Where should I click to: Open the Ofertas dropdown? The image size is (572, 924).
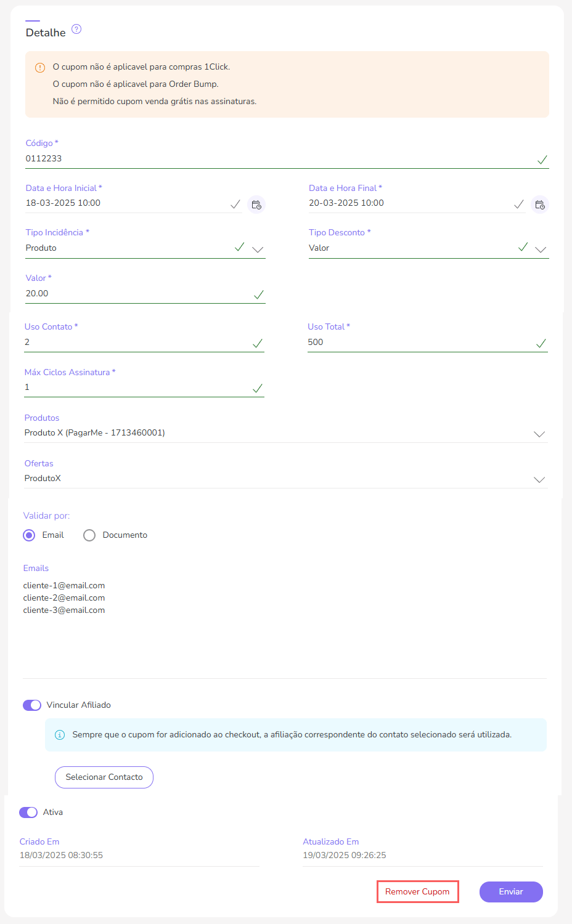coord(539,480)
